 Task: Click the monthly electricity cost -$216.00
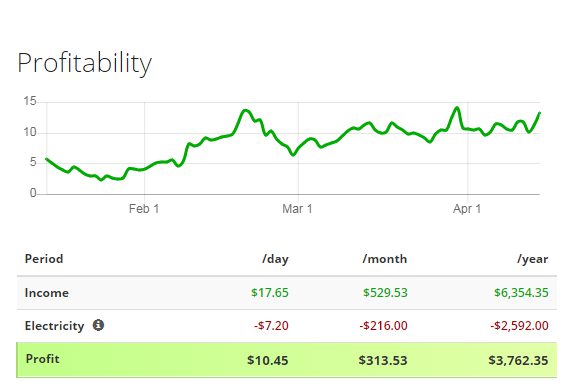coord(383,326)
